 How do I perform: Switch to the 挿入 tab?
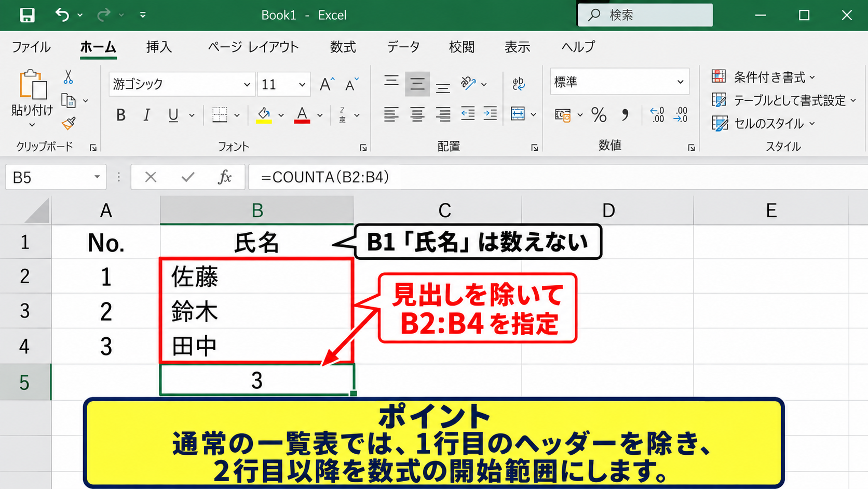159,47
